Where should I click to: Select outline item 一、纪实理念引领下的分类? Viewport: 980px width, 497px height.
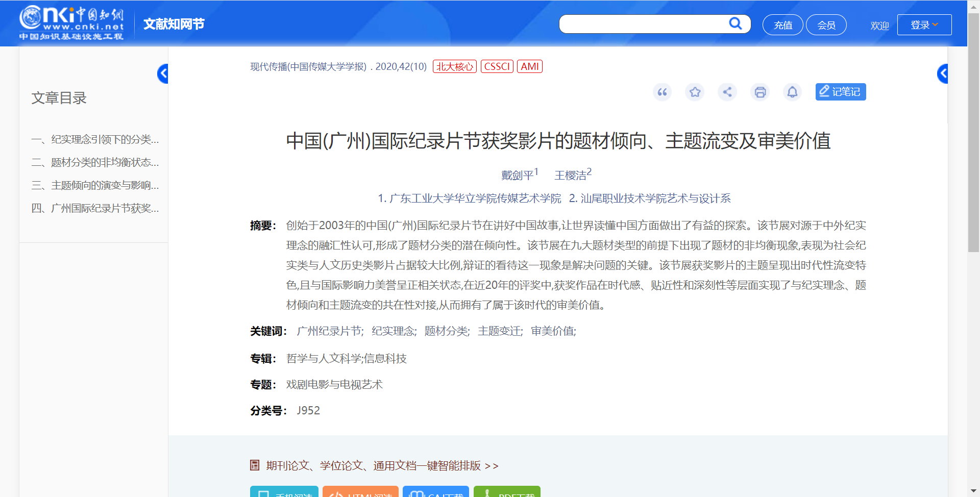[x=95, y=139]
